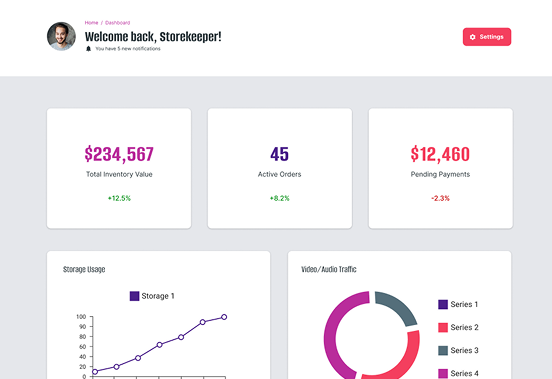Toggle the Series 1 legend swatch

[x=443, y=304]
